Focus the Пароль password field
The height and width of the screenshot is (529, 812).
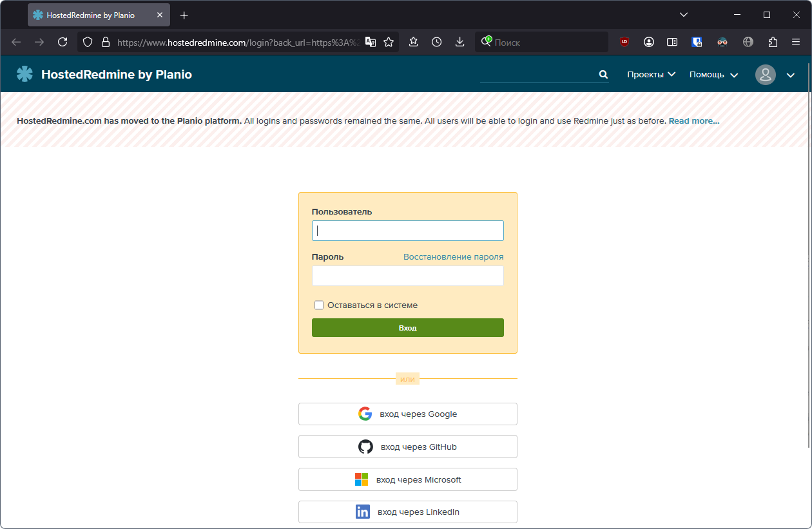408,276
